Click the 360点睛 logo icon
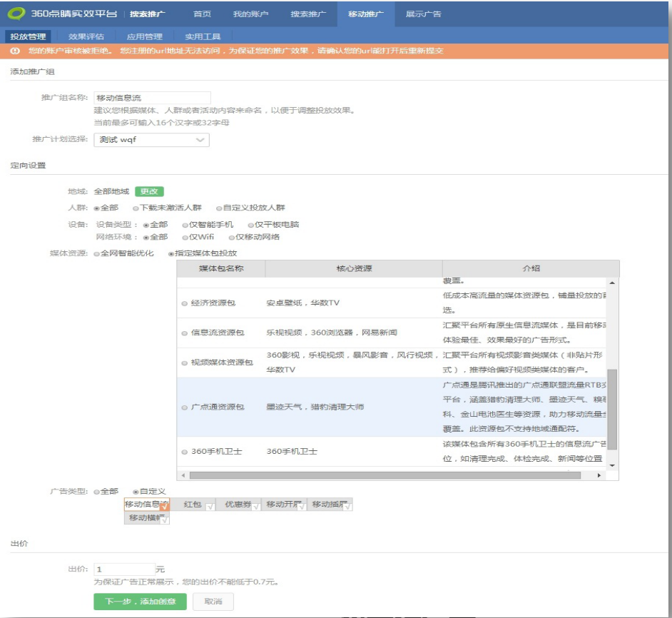The image size is (672, 618). pyautogui.click(x=16, y=14)
